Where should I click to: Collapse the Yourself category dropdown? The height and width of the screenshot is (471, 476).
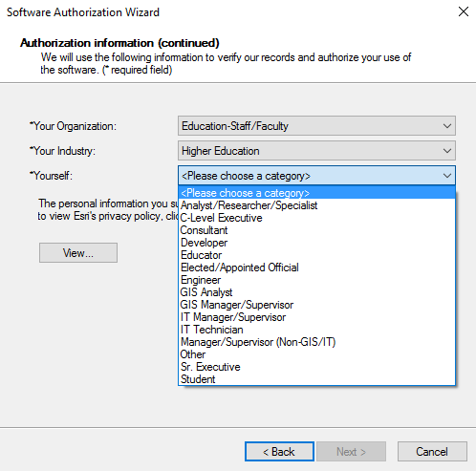pos(316,176)
